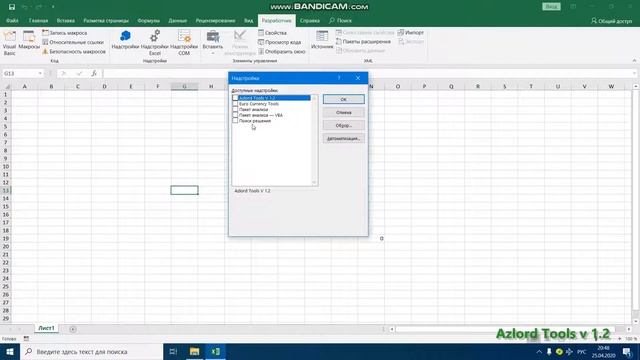Undo last action in quick access toolbar

tap(24, 7)
